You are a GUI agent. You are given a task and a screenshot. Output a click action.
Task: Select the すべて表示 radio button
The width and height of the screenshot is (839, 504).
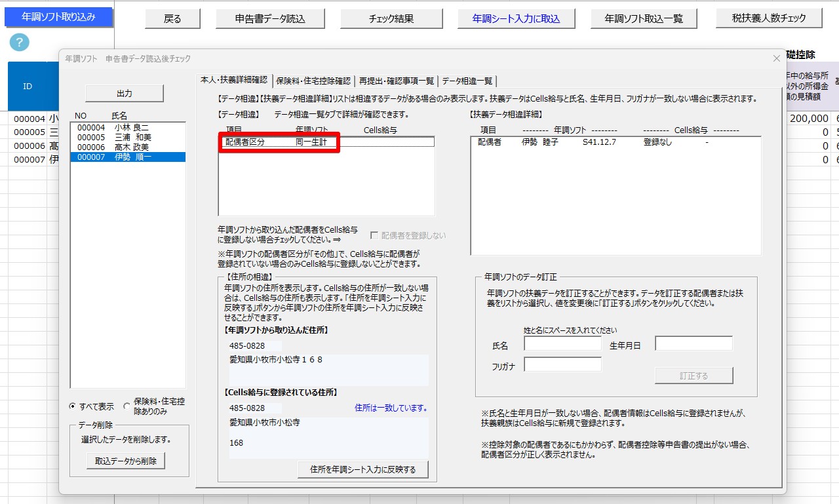pyautogui.click(x=73, y=406)
